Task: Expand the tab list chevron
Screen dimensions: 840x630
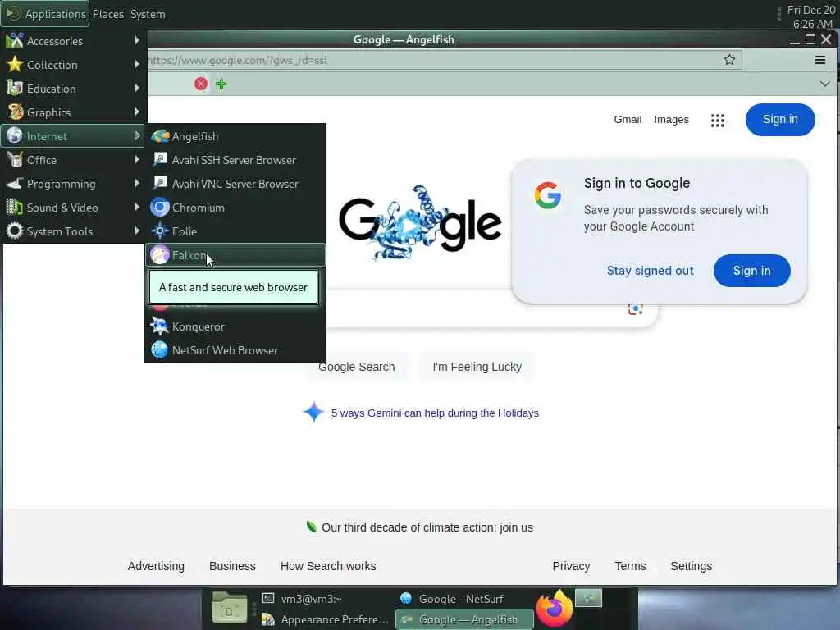Action: [x=825, y=84]
